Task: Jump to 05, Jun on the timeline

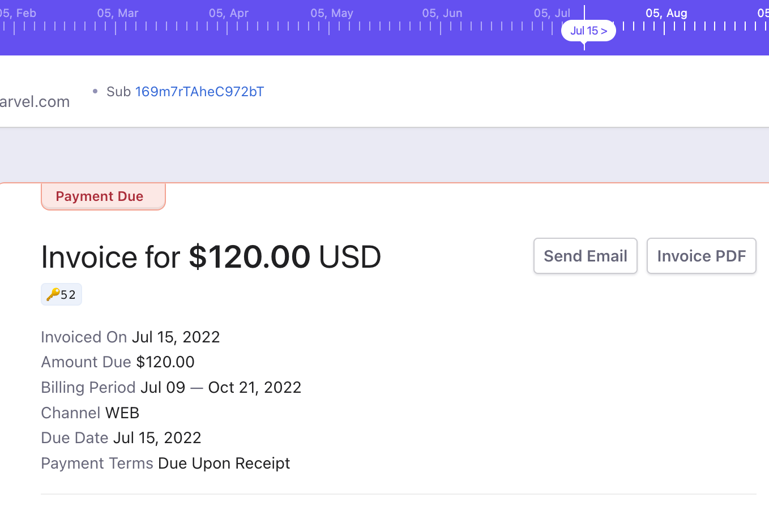Action: [x=442, y=13]
